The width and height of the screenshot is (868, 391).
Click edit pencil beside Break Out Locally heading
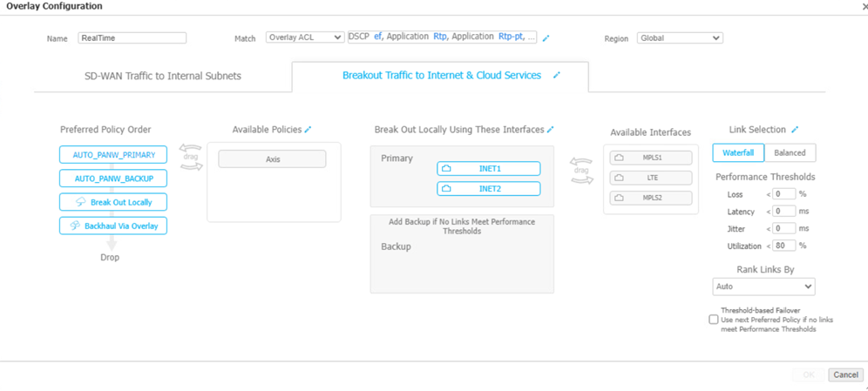(x=550, y=130)
